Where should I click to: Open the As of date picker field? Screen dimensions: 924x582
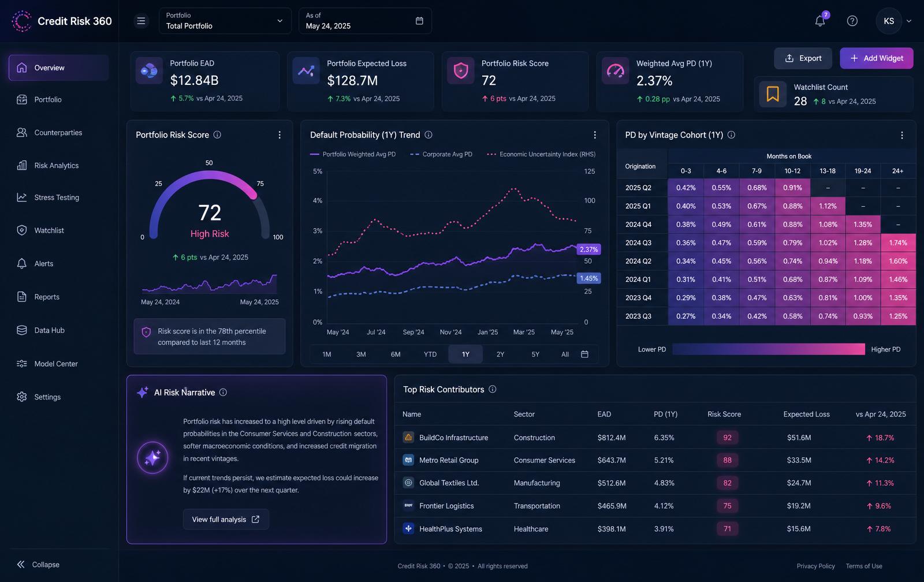click(x=365, y=21)
